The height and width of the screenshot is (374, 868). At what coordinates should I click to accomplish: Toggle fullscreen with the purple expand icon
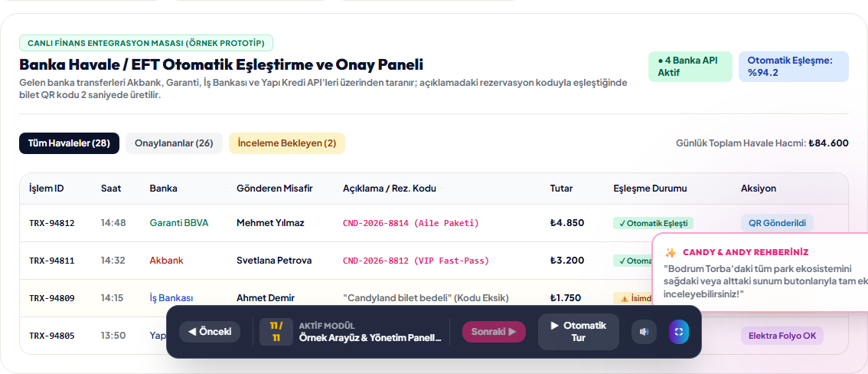pyautogui.click(x=679, y=332)
